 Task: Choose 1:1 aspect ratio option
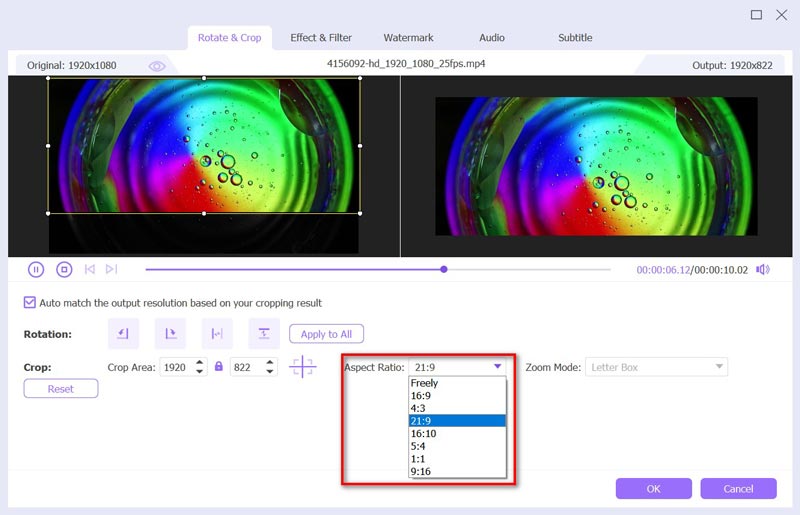tap(458, 459)
